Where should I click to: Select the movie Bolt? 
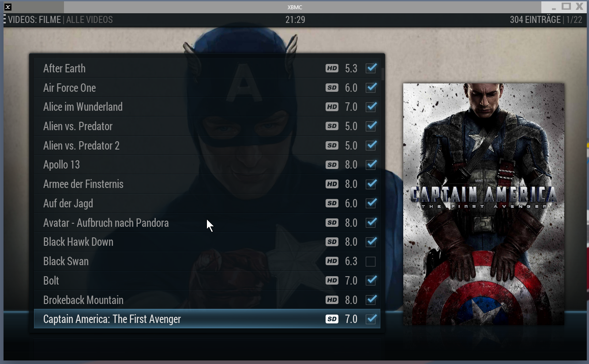click(207, 281)
